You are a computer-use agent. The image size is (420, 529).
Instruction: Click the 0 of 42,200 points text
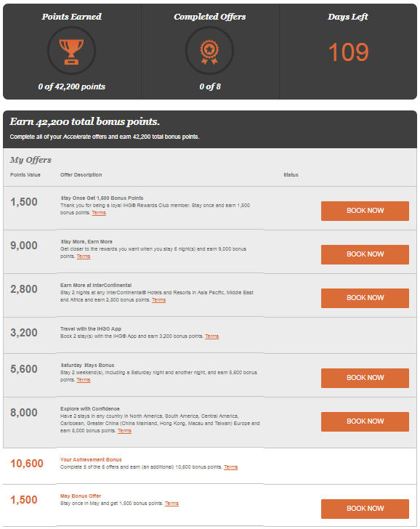(71, 86)
